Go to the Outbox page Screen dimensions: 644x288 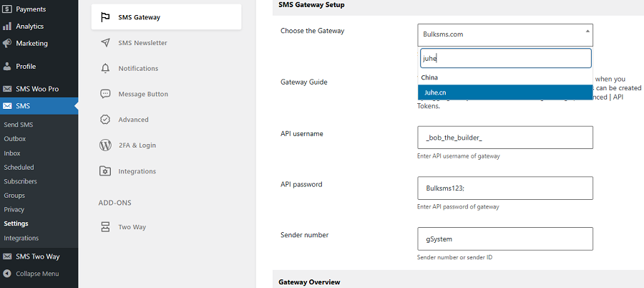(15, 139)
